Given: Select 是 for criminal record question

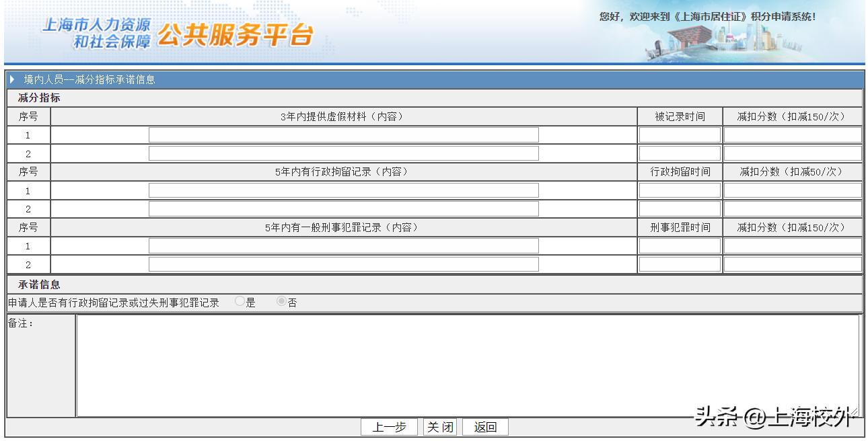Looking at the screenshot, I should (x=240, y=302).
